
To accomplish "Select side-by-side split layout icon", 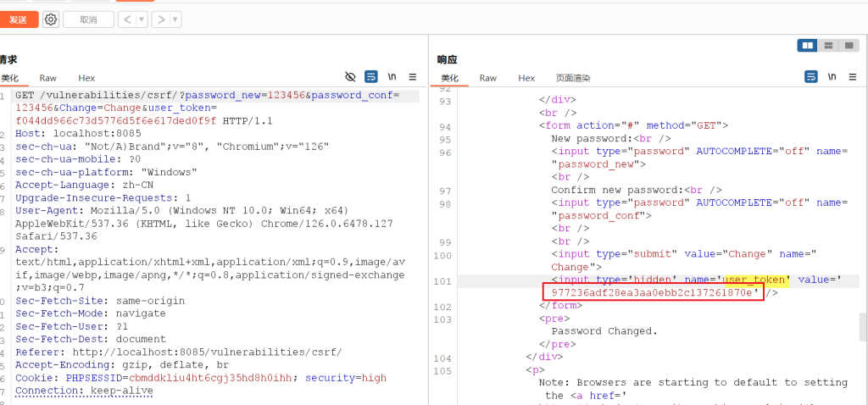I will tap(807, 45).
